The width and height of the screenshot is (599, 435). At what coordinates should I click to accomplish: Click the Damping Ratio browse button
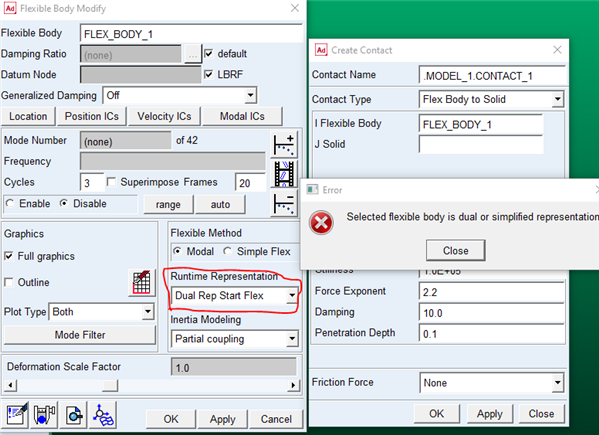[193, 55]
